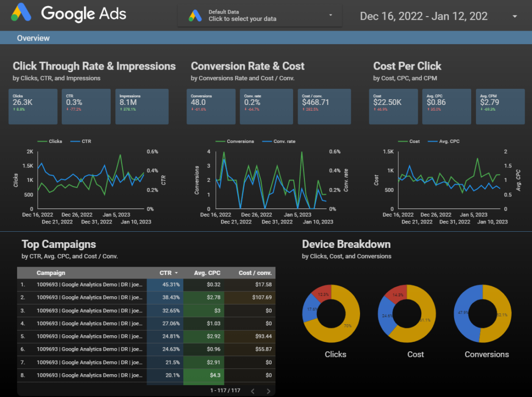Click the Cost / conv. $468.71 scorecard
532x397 pixels.
(x=323, y=106)
